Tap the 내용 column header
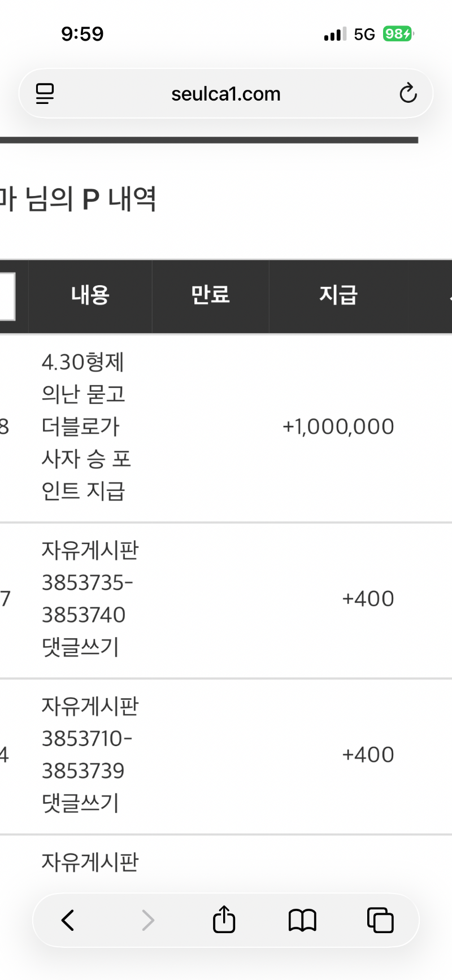The image size is (452, 980). point(90,295)
